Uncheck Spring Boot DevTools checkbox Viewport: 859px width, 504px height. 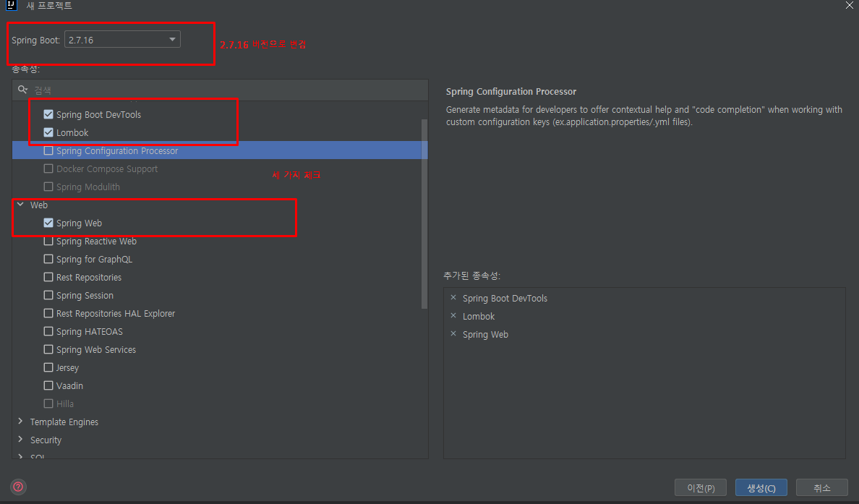[x=48, y=114]
